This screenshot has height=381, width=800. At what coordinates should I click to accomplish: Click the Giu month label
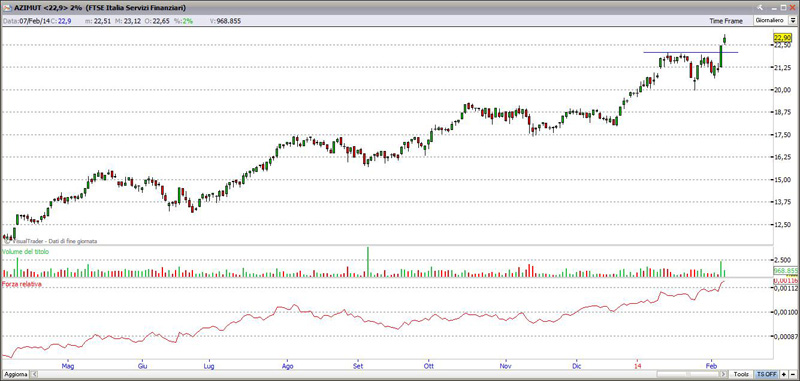point(143,366)
